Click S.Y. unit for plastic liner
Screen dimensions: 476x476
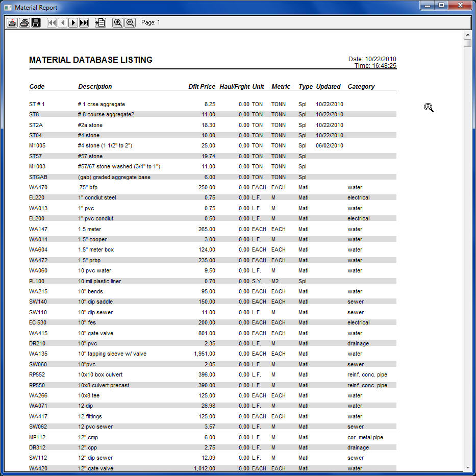[x=257, y=282]
